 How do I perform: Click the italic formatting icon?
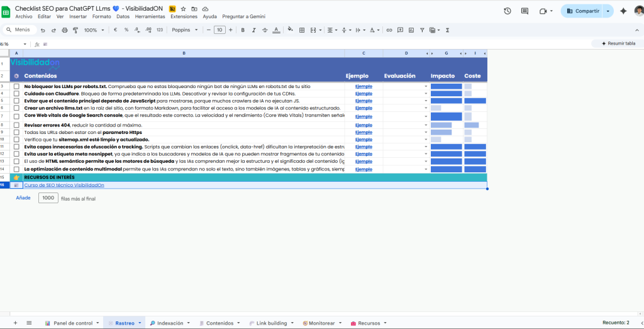pyautogui.click(x=253, y=30)
